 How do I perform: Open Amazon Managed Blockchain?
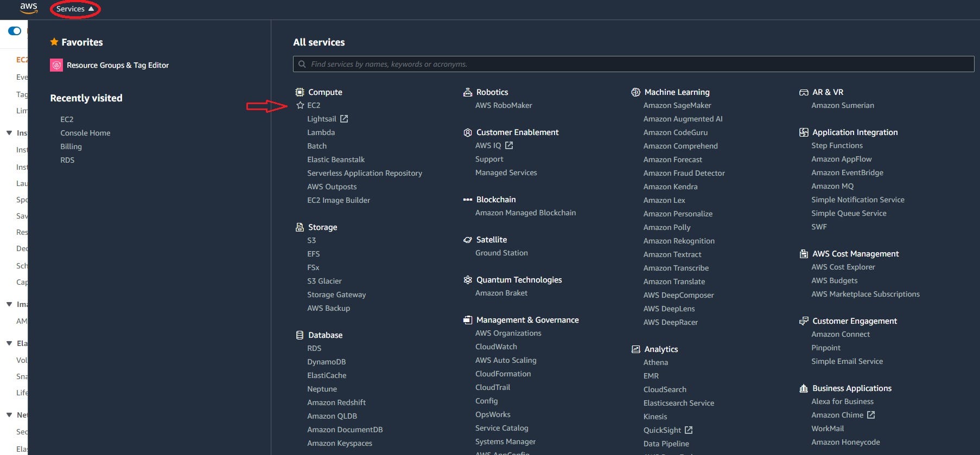click(x=526, y=213)
